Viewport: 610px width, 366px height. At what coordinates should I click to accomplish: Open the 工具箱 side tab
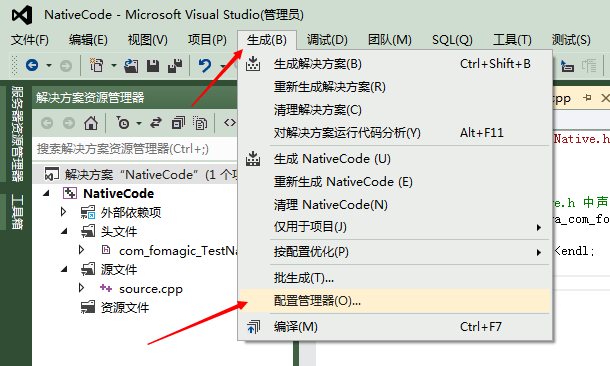(x=17, y=211)
